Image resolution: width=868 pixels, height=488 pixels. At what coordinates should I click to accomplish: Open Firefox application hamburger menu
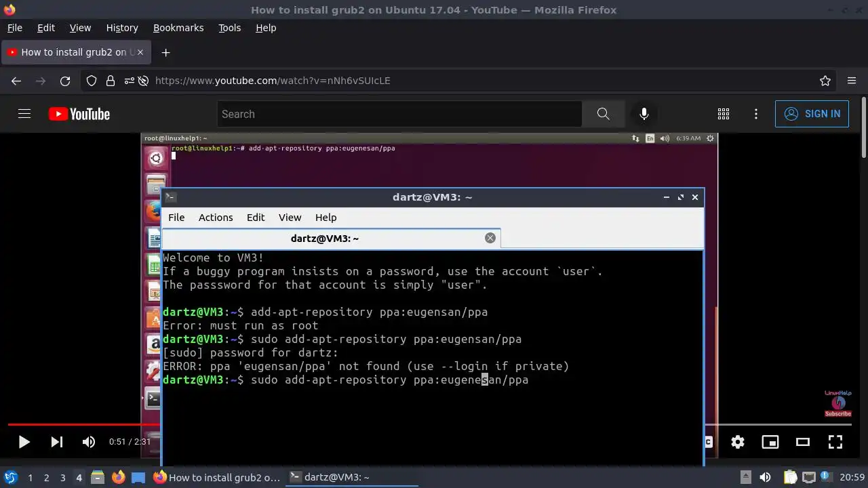click(852, 81)
